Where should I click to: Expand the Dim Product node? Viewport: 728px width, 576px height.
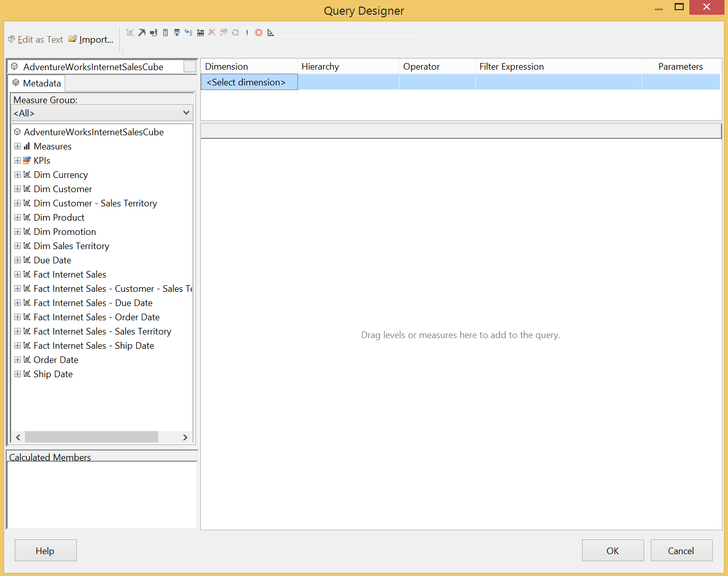coord(18,218)
